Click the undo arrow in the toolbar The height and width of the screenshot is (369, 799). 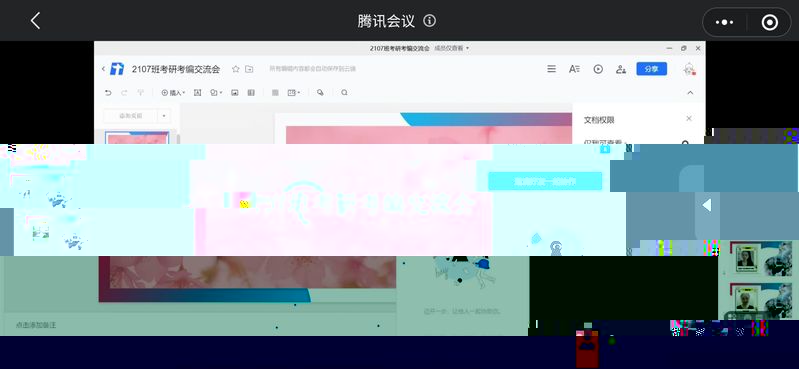pos(108,93)
